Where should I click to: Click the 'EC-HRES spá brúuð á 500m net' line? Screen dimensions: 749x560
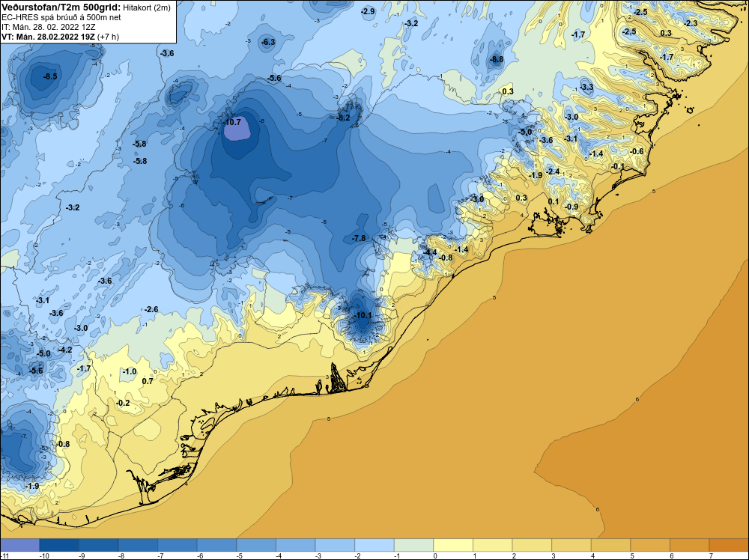click(x=61, y=17)
